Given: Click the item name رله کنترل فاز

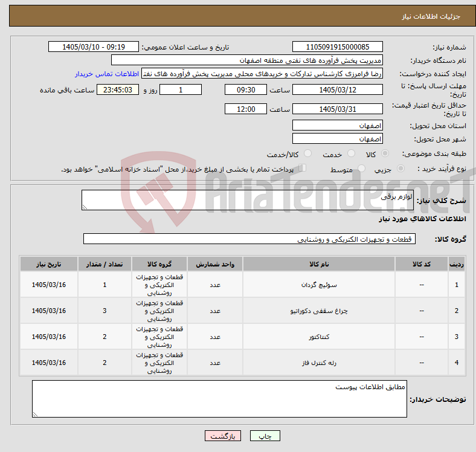Looking at the screenshot, I should tap(319, 363).
